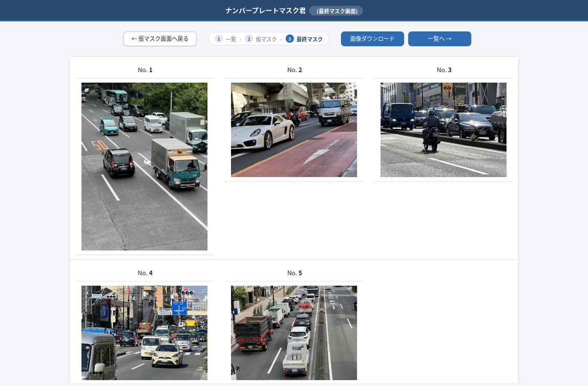Click the No. 5 card label
The height and width of the screenshot is (386, 588).
tap(295, 273)
